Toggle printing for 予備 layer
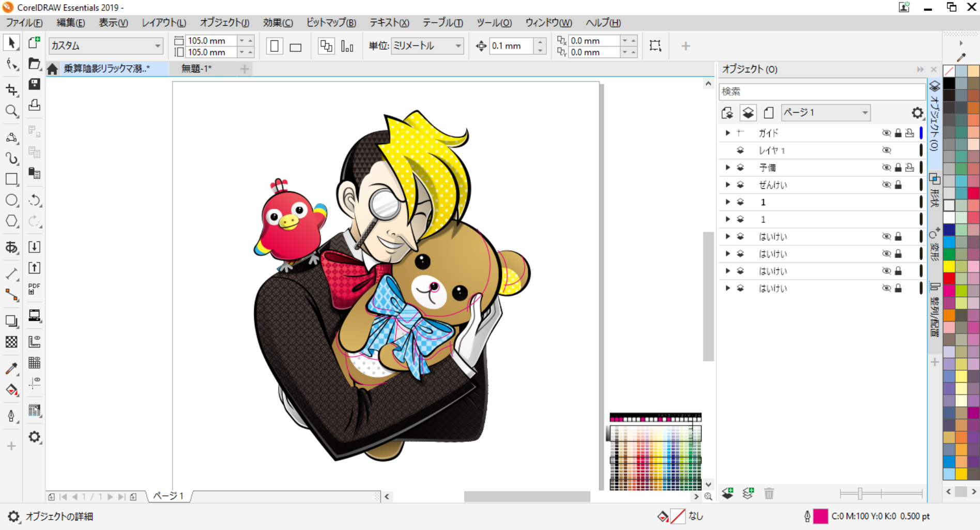 (x=910, y=168)
